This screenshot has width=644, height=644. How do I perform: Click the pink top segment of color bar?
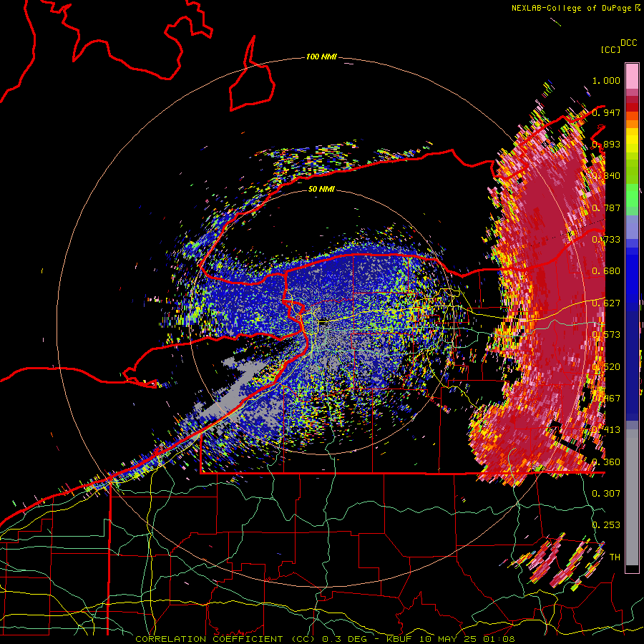point(632,76)
